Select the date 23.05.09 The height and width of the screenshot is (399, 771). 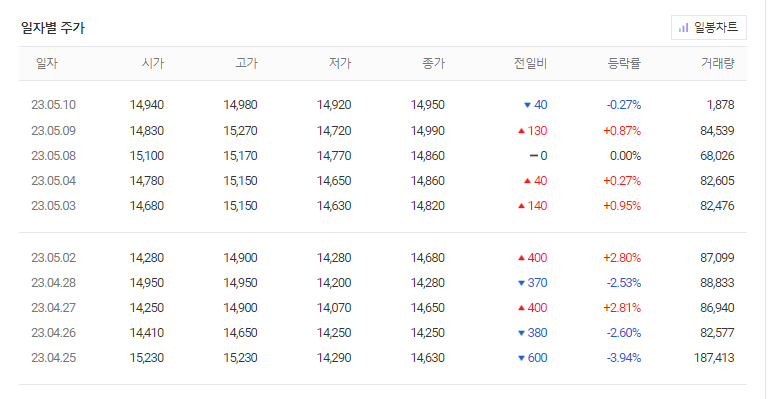pyautogui.click(x=54, y=131)
